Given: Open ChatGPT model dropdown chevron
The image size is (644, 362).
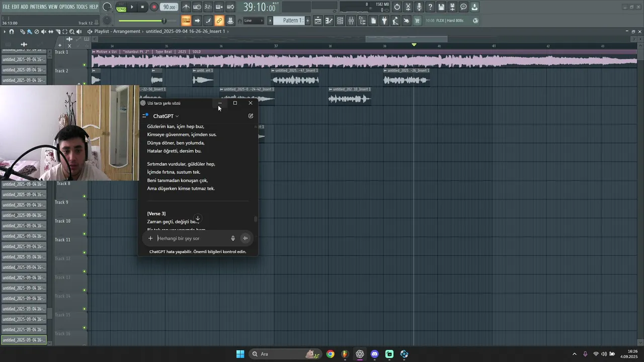Looking at the screenshot, I should pos(177,116).
